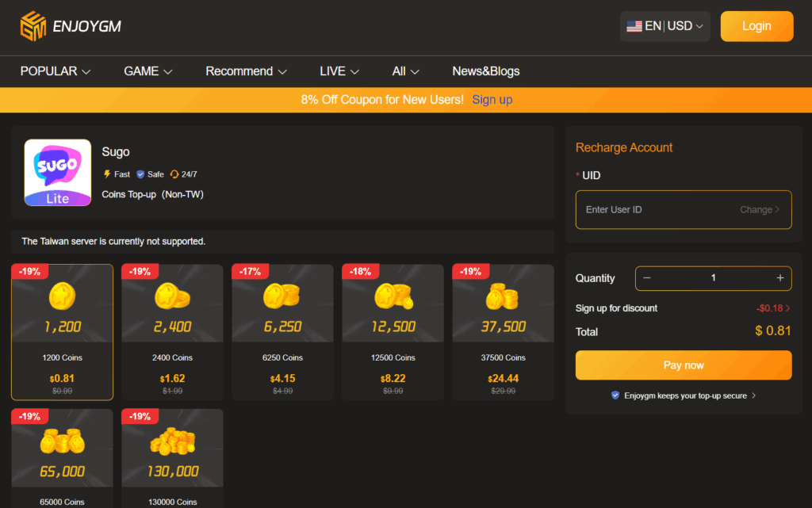
Task: Click the Sugo Lite app icon
Action: [57, 173]
